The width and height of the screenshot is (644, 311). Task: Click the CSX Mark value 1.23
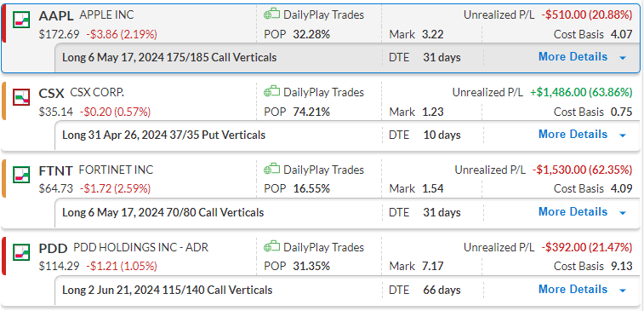(433, 112)
